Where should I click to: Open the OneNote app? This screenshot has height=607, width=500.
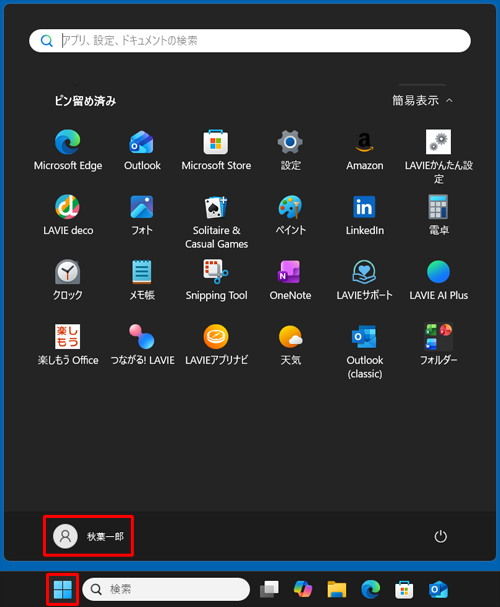(x=290, y=280)
